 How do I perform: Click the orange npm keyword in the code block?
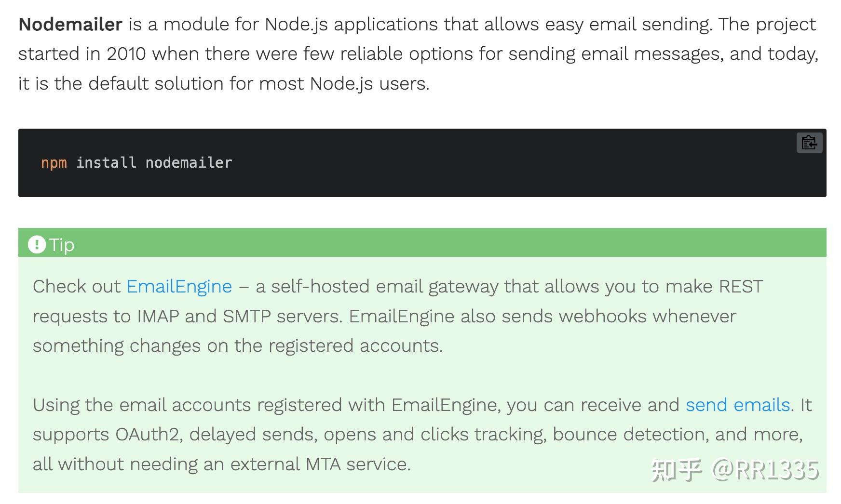pos(54,163)
